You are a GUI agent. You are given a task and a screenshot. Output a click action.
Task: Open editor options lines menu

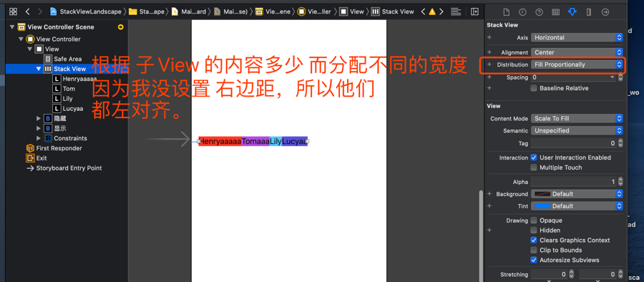[456, 11]
